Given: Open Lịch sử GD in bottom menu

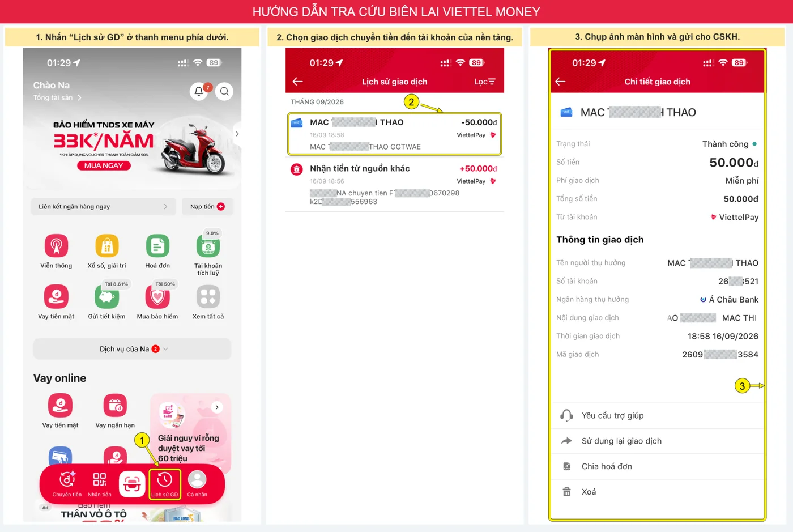Looking at the screenshot, I should 164,484.
